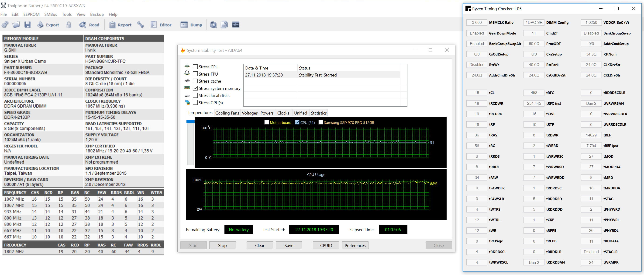The height and width of the screenshot is (275, 644).
Task: Open the EEPROM menu
Action: (x=31, y=14)
